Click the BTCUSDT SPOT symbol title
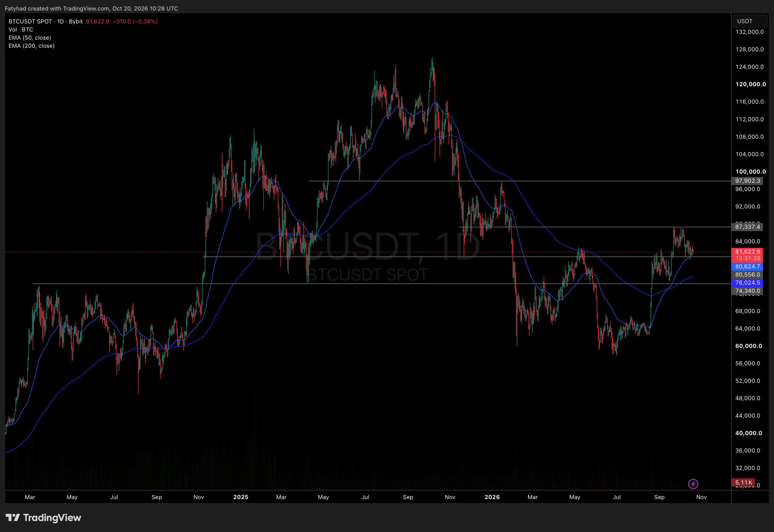The width and height of the screenshot is (774, 532). tap(30, 21)
